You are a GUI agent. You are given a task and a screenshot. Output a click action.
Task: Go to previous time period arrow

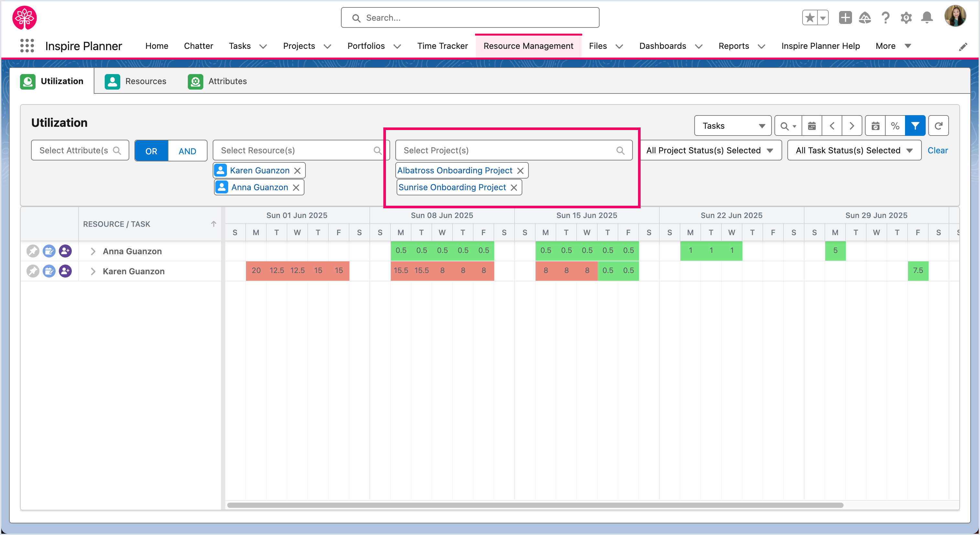tap(832, 126)
